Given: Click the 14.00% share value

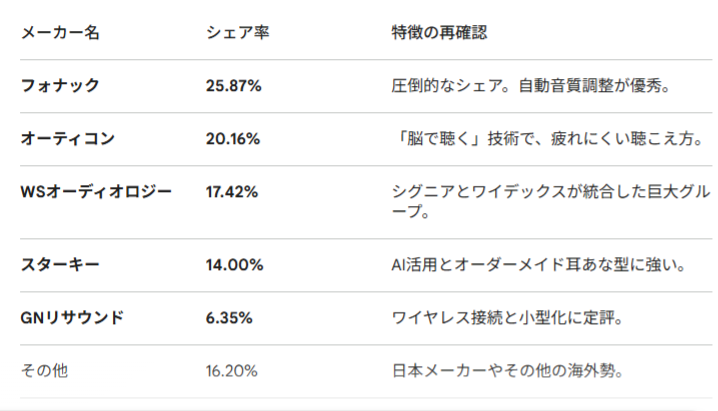Looking at the screenshot, I should click(234, 265).
